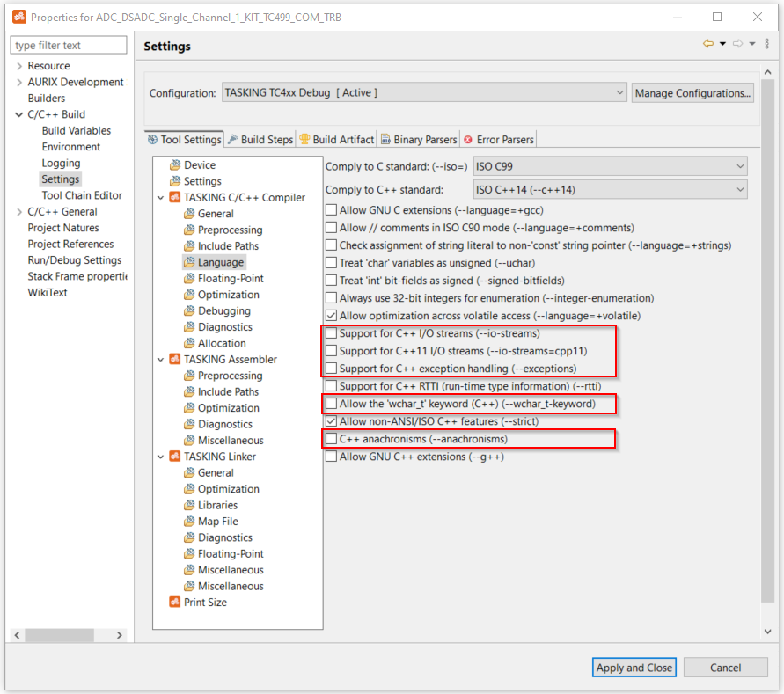
Task: Switch to the Binary Parsers tab
Action: click(419, 140)
